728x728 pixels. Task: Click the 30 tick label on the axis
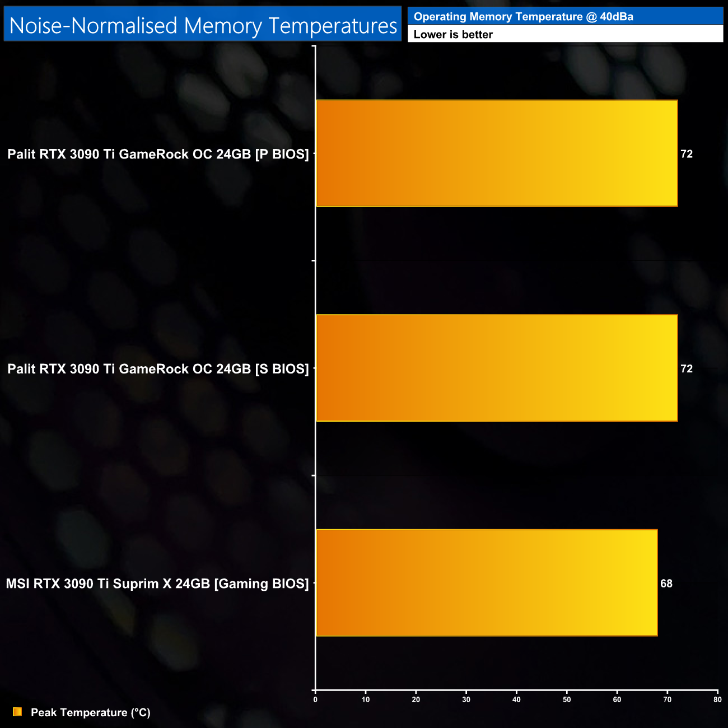tap(466, 699)
